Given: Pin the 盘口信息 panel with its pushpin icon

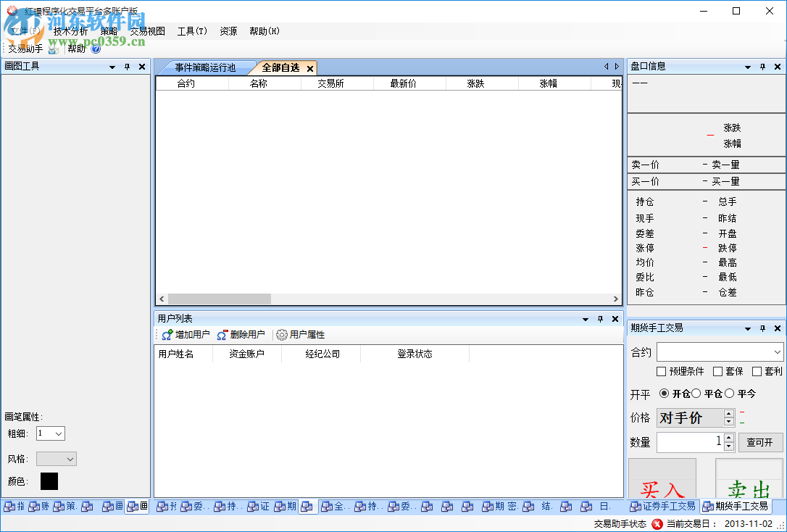Looking at the screenshot, I should [x=762, y=66].
